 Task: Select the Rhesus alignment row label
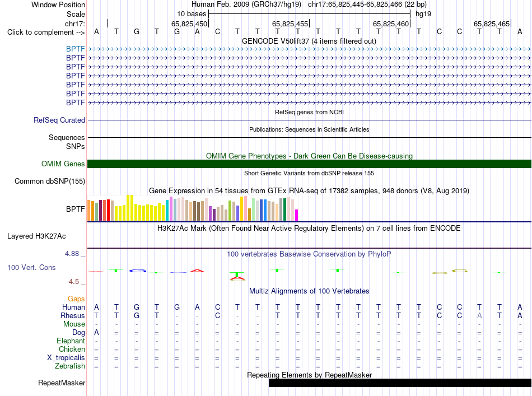pos(73,315)
